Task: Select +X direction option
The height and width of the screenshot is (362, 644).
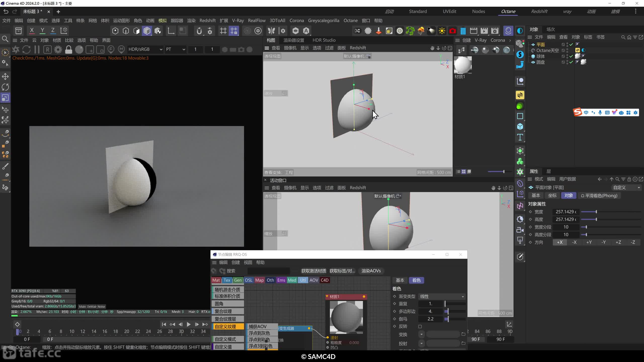Action: [560, 242]
